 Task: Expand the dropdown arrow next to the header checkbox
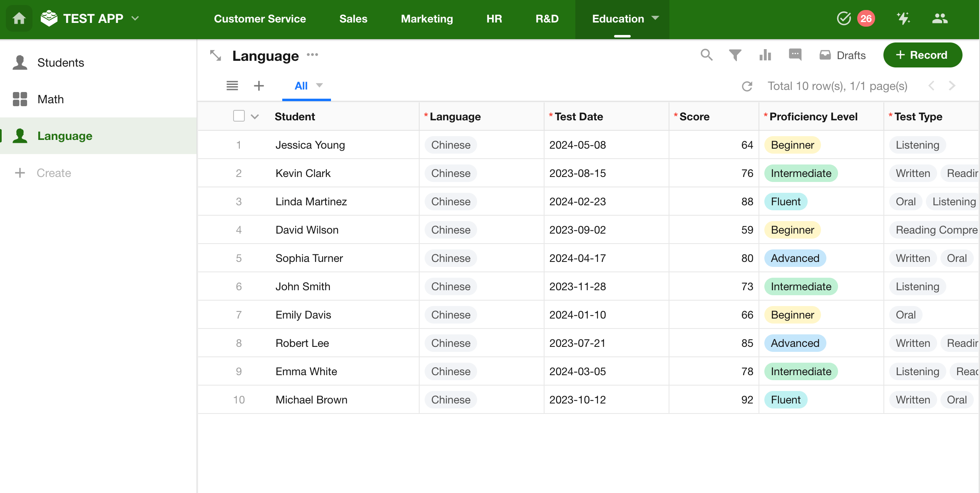tap(255, 117)
